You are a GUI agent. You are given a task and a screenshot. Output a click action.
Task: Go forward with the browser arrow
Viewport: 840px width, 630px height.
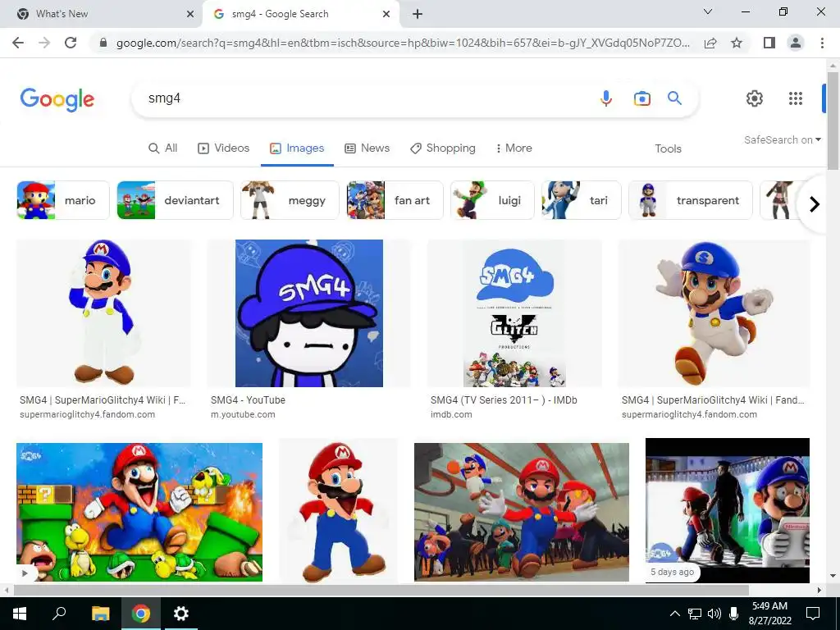44,43
